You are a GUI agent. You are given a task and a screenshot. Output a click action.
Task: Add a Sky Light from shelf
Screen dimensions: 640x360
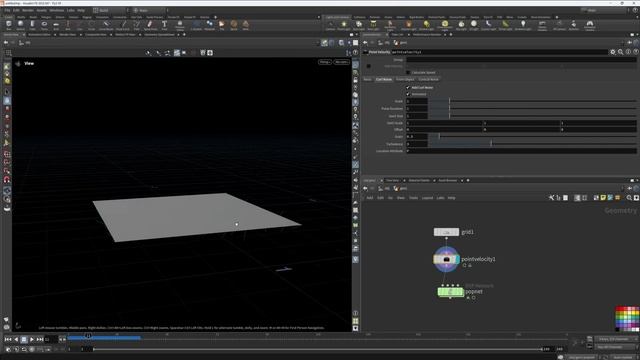tap(461, 25)
